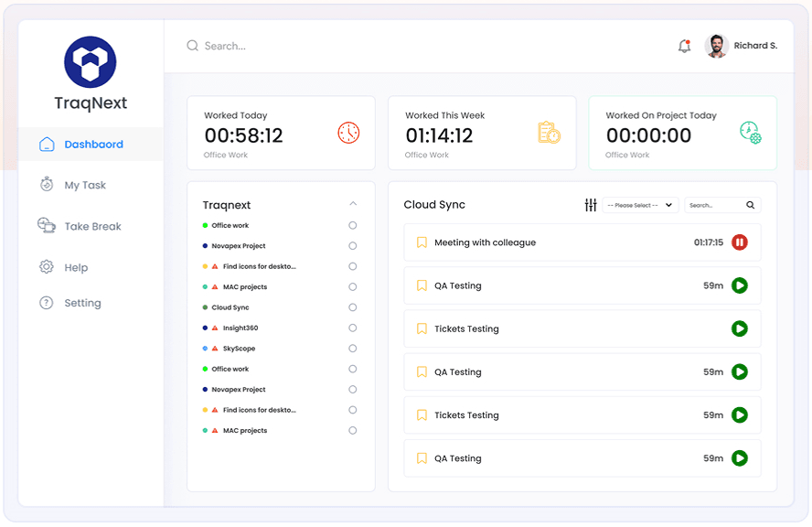
Task: Select the Cloud Sync project radio button
Action: click(x=353, y=307)
